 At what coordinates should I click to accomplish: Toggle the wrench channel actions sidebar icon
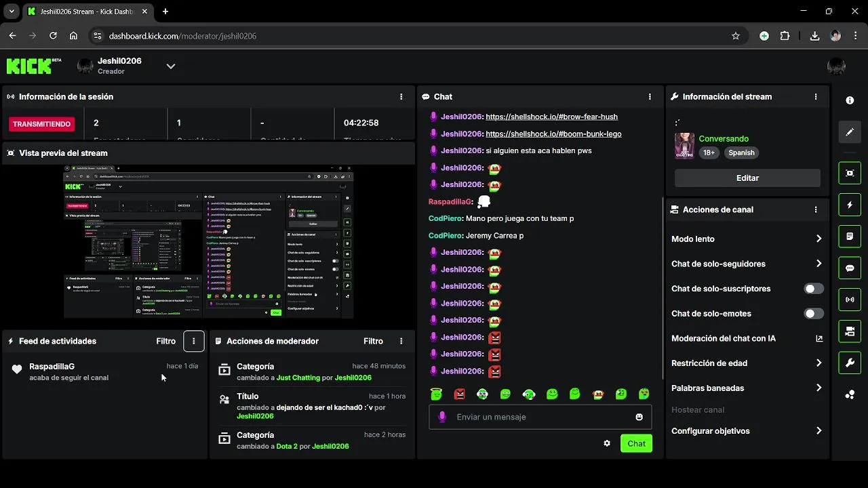(850, 363)
